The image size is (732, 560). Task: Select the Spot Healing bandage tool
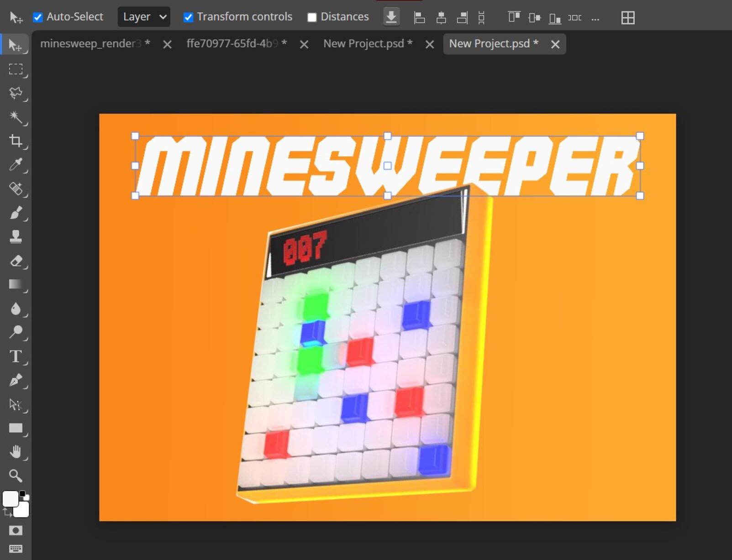(x=16, y=188)
